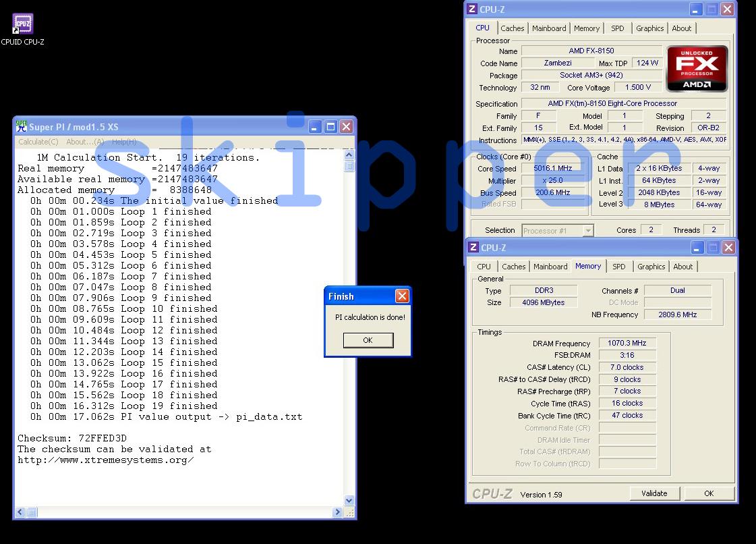Confirm PI calculation done with OK
Image resolution: width=756 pixels, height=544 pixels.
[x=368, y=340]
